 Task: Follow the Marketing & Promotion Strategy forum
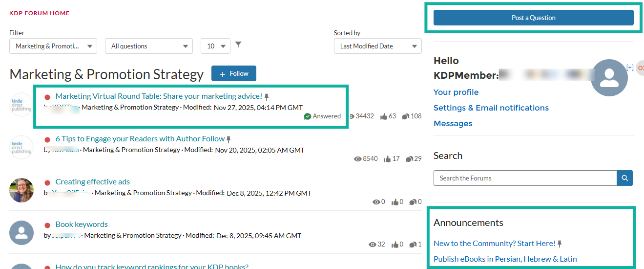(234, 73)
